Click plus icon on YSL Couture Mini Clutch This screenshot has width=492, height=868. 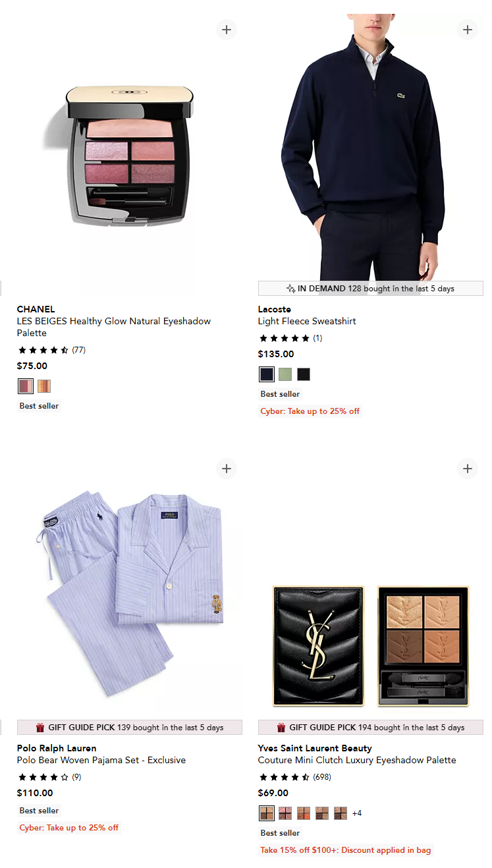[x=468, y=469]
